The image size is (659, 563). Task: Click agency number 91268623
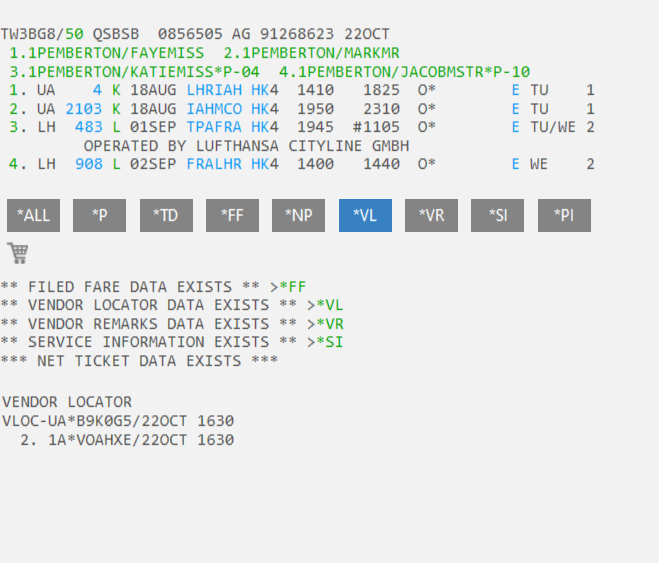pyautogui.click(x=297, y=34)
